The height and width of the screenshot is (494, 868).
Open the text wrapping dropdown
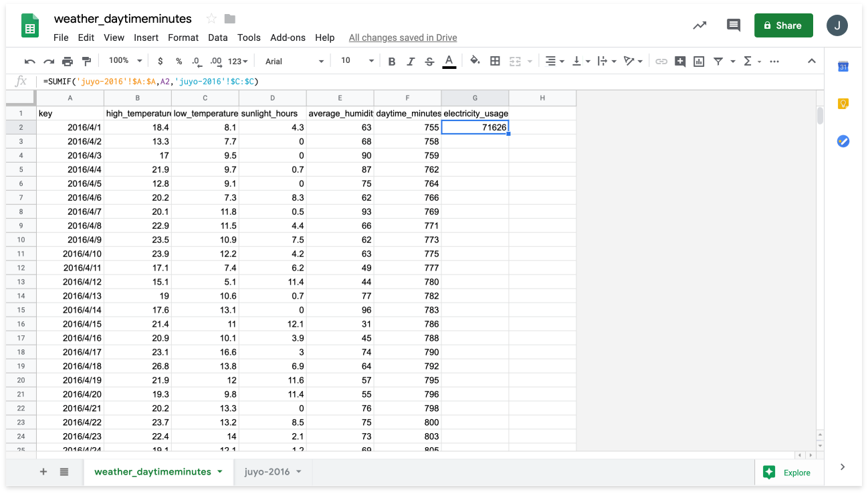tap(606, 61)
